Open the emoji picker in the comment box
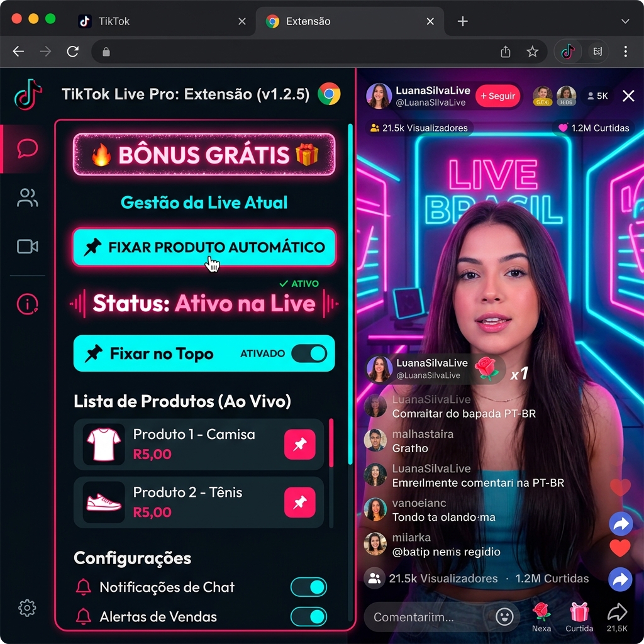This screenshot has height=644, width=644. click(504, 616)
